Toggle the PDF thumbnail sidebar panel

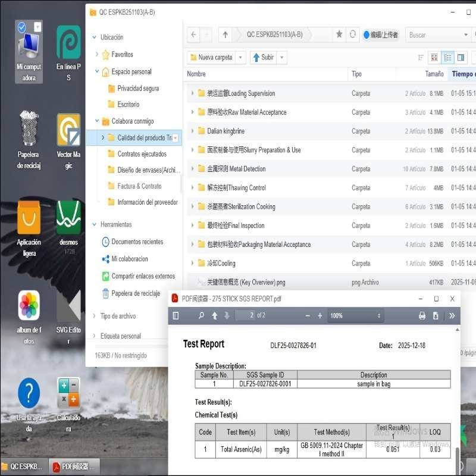176,315
